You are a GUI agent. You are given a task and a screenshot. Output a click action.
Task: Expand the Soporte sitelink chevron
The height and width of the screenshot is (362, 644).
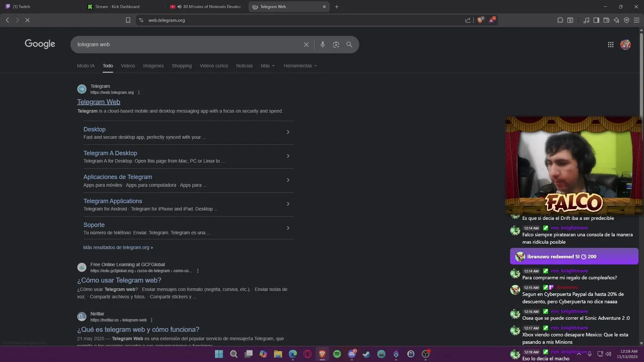(x=288, y=228)
